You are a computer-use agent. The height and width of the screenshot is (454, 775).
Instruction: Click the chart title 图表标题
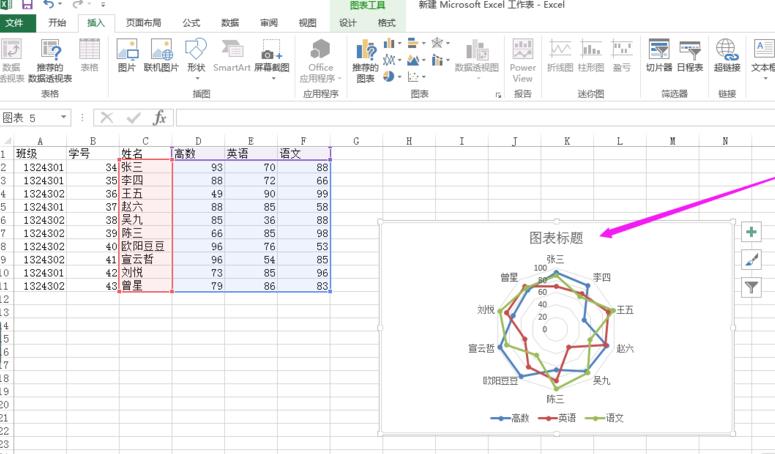click(556, 238)
